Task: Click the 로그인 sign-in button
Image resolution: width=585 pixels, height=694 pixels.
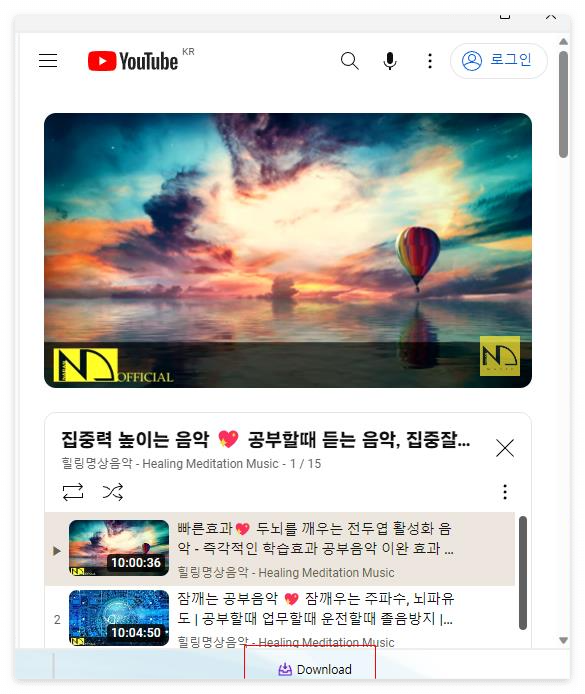Action: tap(499, 61)
